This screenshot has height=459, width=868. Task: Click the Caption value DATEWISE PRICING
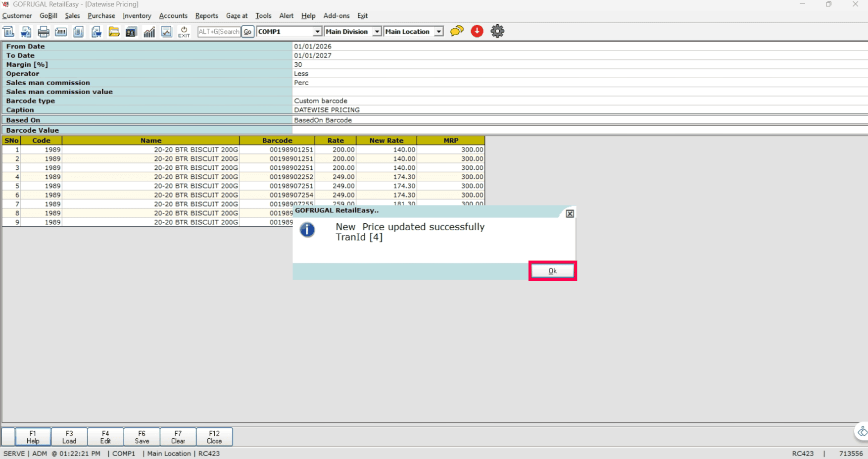[x=327, y=110]
